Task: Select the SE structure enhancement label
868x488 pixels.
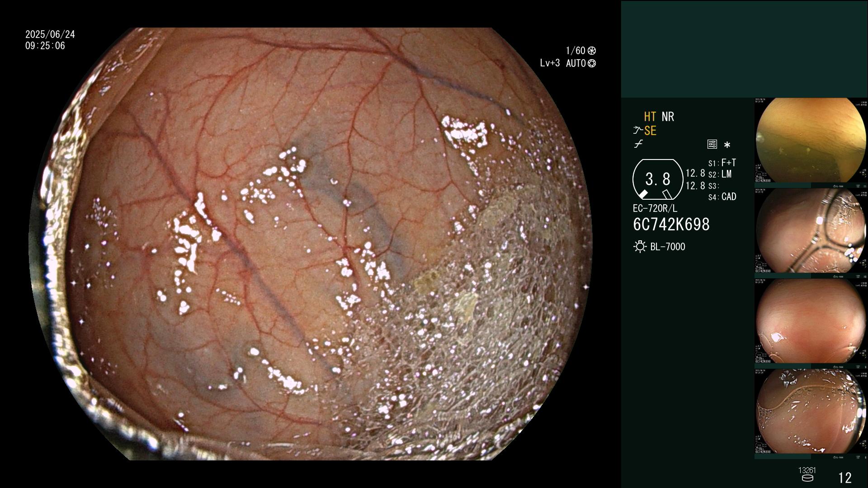Action: click(650, 131)
